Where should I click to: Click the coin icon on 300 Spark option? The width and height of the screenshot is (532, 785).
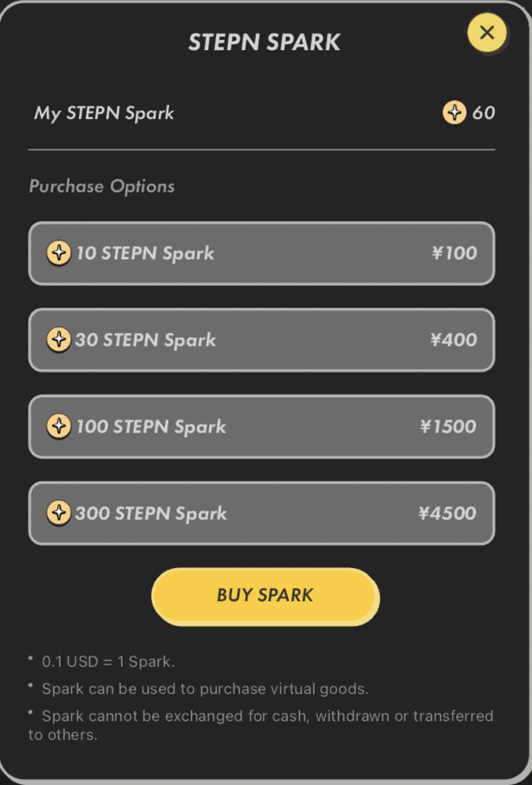pyautogui.click(x=59, y=512)
